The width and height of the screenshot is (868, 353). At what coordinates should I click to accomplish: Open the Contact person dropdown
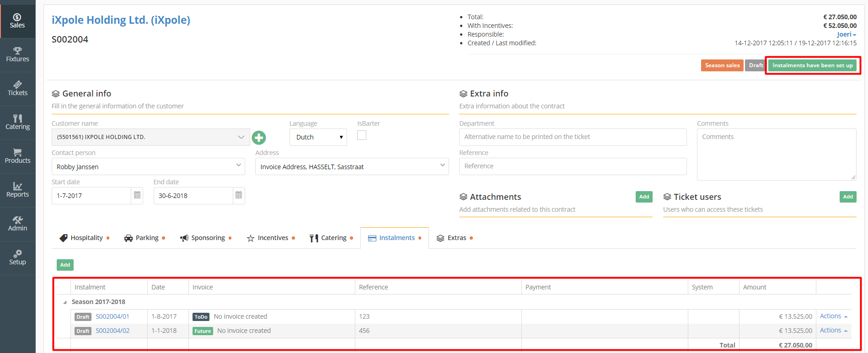pos(148,166)
